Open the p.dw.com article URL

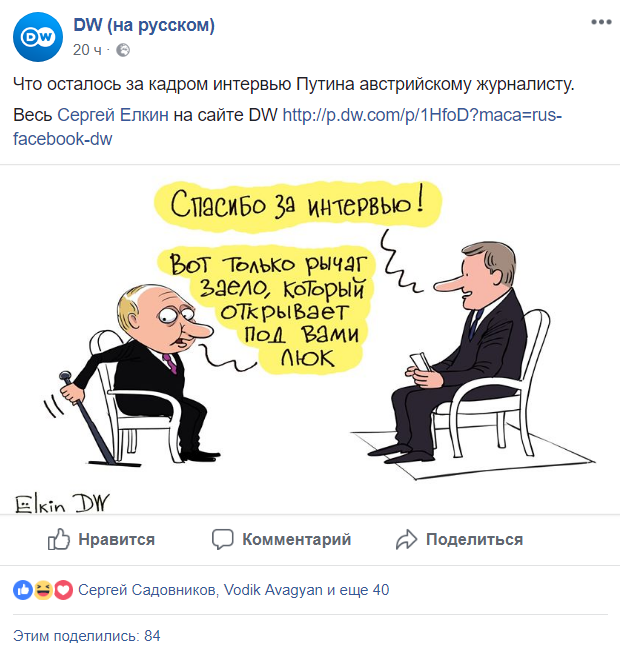point(287,127)
